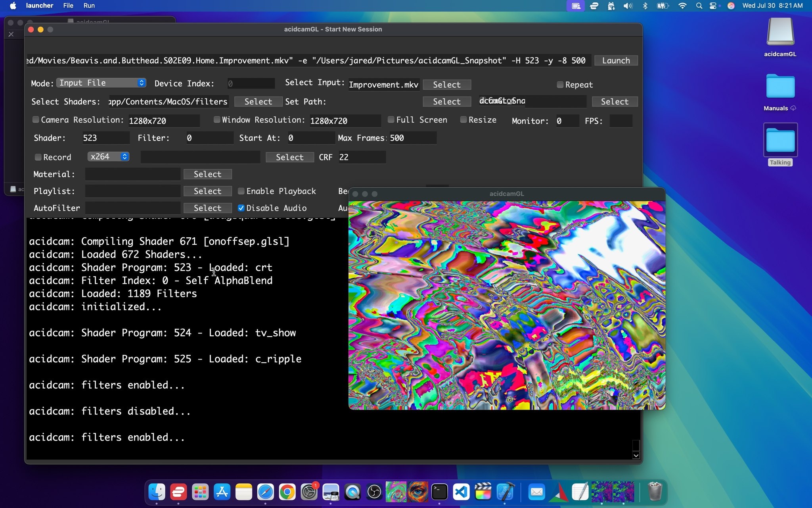The width and height of the screenshot is (812, 508).
Task: Open the Trash in the dock
Action: point(655,493)
